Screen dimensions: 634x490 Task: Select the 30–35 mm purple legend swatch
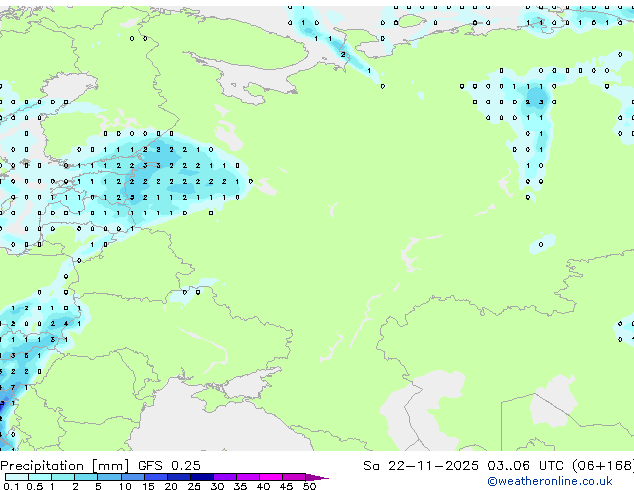pos(225,477)
